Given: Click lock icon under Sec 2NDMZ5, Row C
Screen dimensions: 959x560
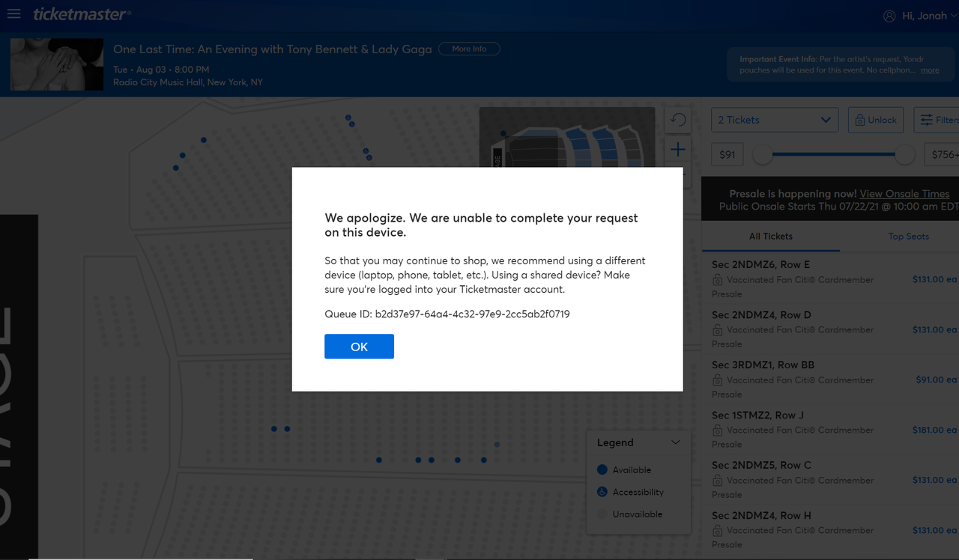Looking at the screenshot, I should tap(718, 481).
